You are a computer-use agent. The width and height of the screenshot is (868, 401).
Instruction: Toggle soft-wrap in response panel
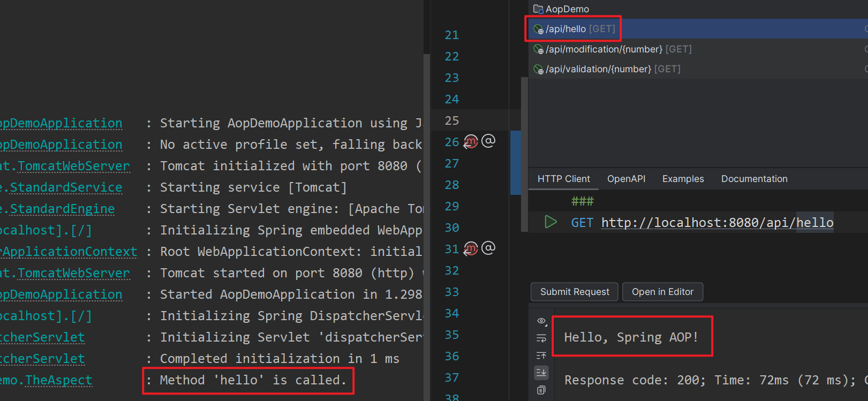tap(541, 338)
